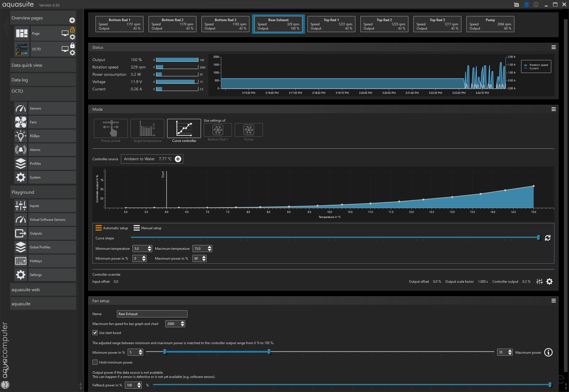Open the Fans section
This screenshot has width=569, height=392.
click(x=45, y=122)
